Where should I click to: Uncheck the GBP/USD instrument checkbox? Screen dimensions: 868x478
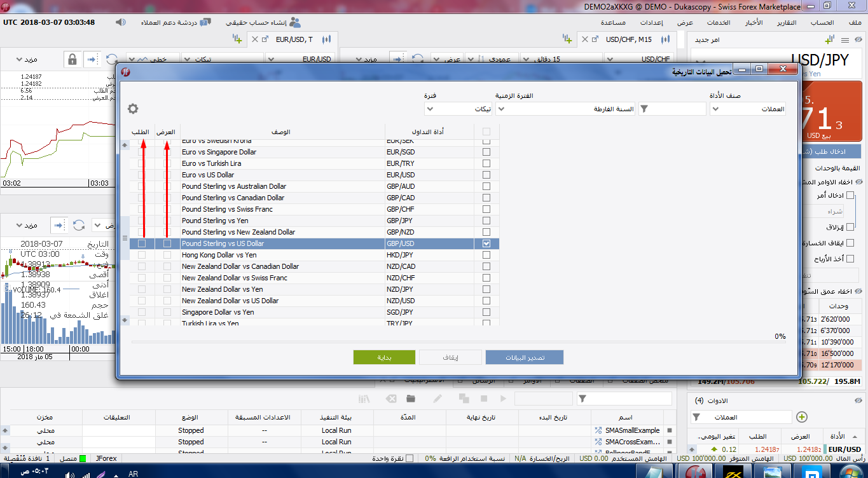[x=486, y=243]
